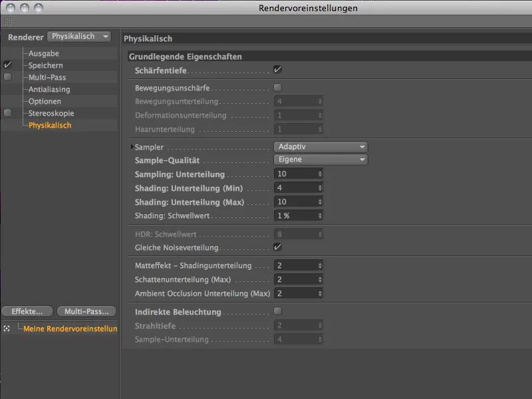Click the Ambient Occlusion Unterteilung stepper arrows

tap(320, 293)
